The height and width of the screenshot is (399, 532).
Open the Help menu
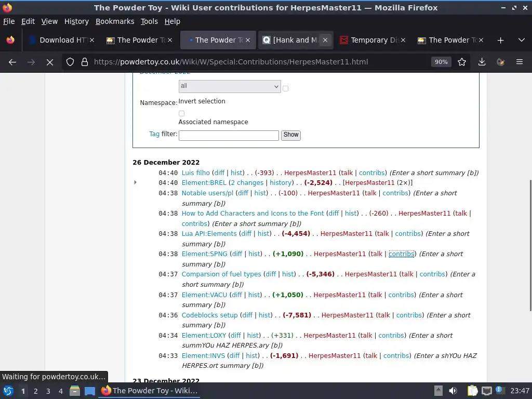[x=172, y=21]
